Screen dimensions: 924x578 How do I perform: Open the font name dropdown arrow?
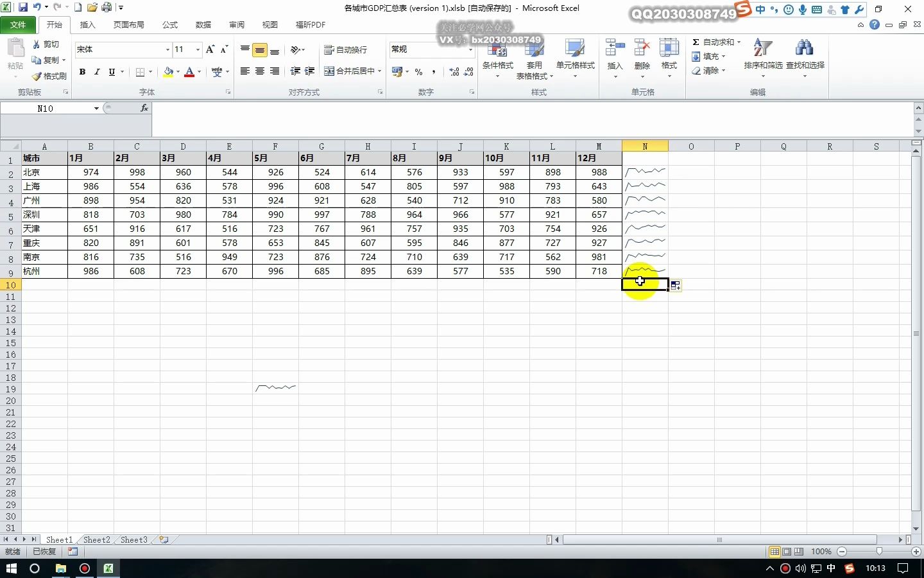[167, 49]
